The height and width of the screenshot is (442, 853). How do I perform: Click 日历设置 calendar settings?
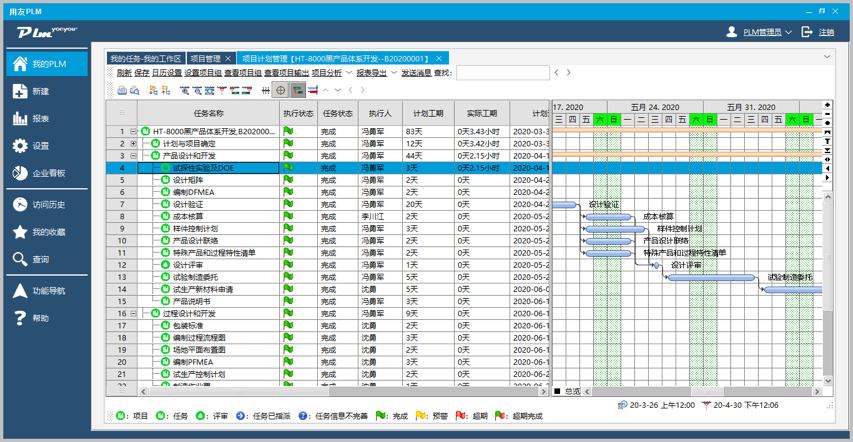point(166,73)
